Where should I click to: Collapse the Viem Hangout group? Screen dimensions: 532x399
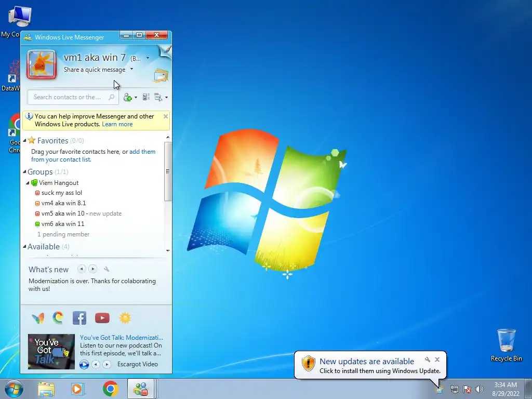(x=28, y=183)
